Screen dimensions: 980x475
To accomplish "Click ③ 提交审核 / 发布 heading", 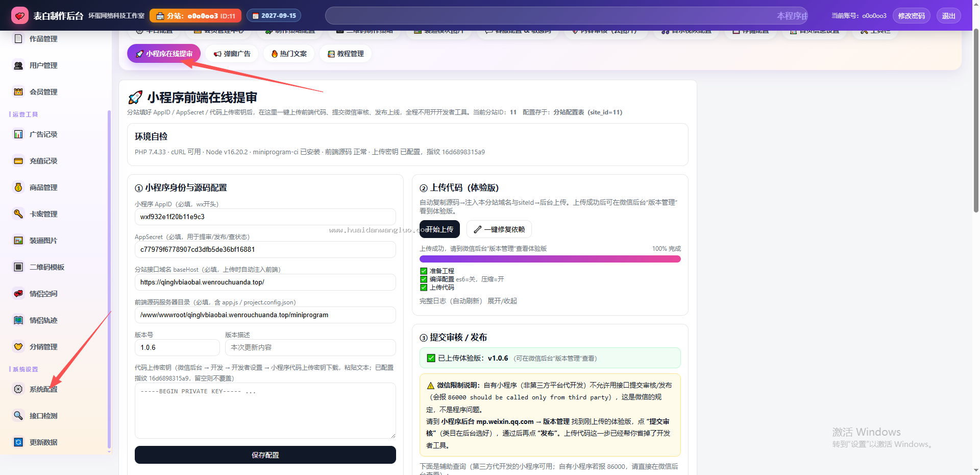I will pyautogui.click(x=453, y=337).
